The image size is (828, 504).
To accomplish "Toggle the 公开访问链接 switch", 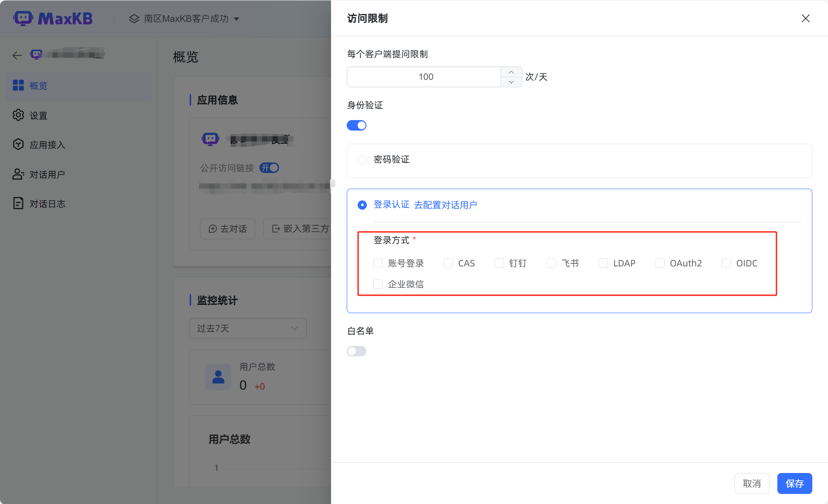I will pos(269,168).
